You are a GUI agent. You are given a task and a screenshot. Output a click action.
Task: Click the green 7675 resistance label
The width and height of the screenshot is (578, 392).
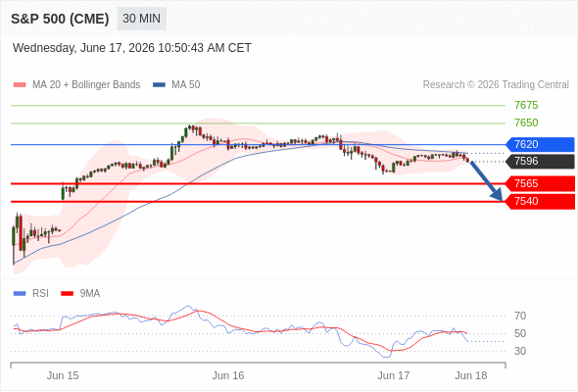pyautogui.click(x=526, y=105)
